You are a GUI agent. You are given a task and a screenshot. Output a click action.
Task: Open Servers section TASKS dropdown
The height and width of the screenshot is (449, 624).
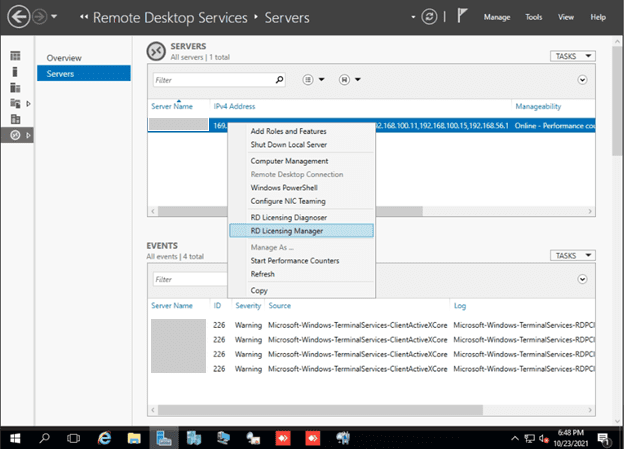tap(573, 56)
